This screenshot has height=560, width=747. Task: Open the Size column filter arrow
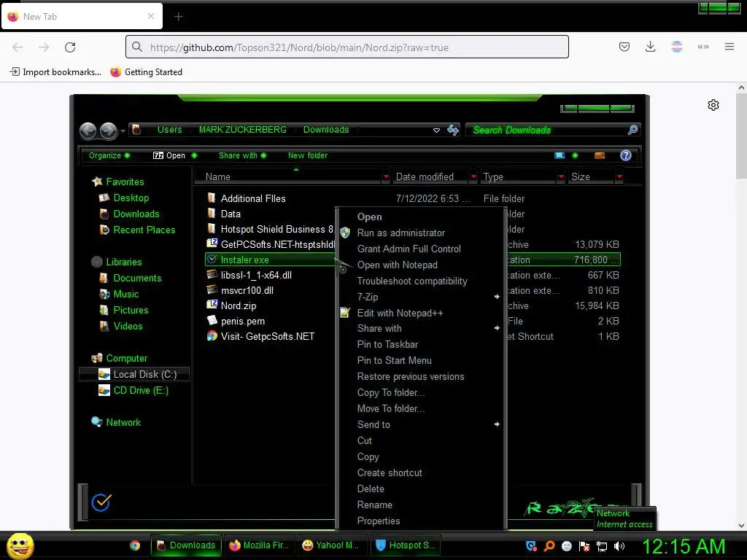point(619,176)
